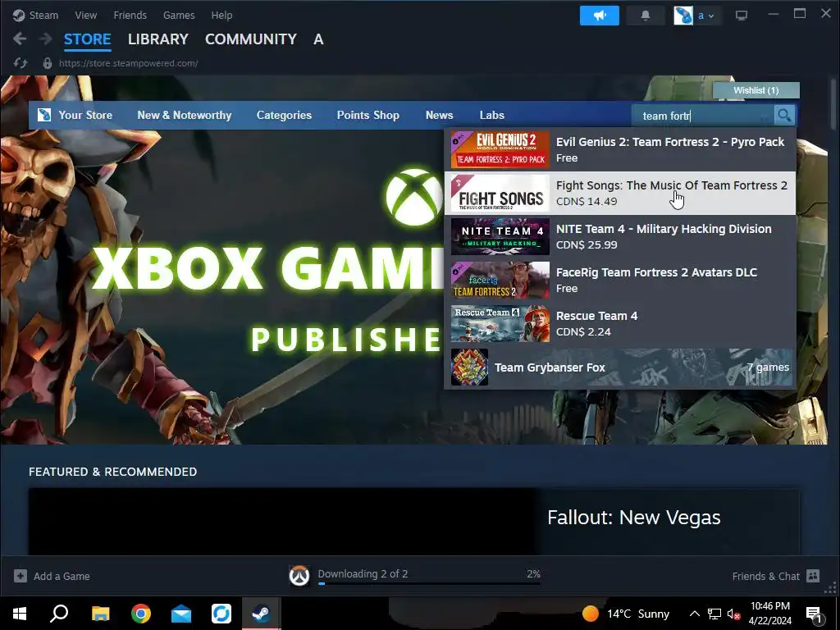
Task: Select the STORE tab
Action: 87,39
